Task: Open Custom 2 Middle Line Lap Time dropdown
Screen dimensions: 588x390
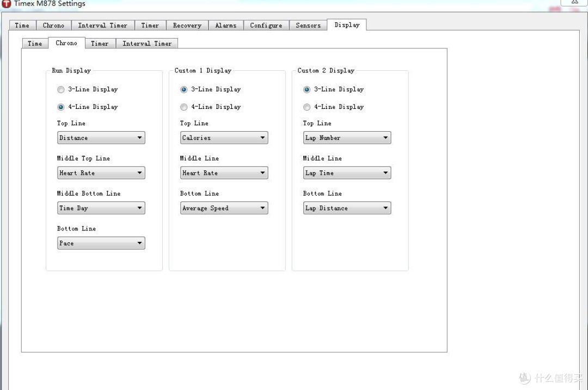Action: (347, 173)
